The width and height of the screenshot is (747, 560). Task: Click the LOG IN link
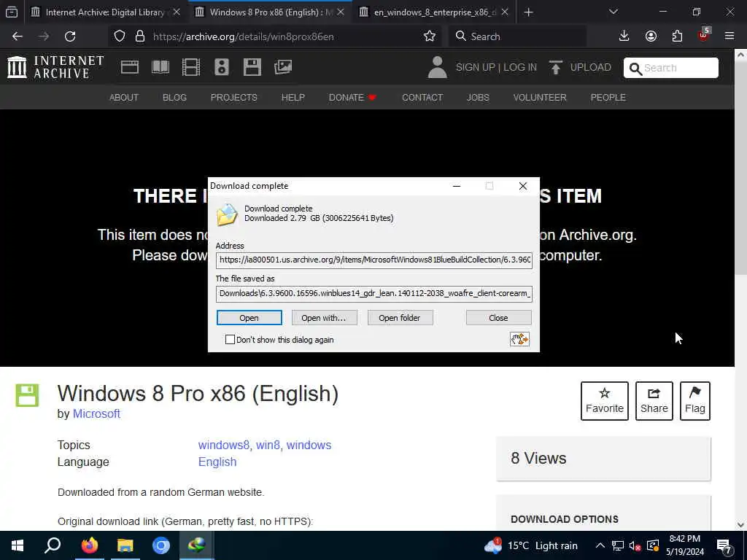click(x=520, y=68)
